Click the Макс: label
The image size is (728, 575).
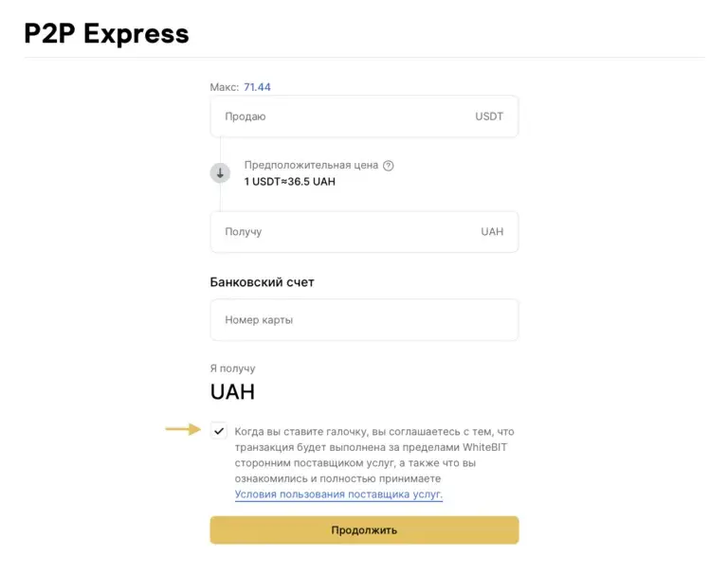[x=225, y=87]
